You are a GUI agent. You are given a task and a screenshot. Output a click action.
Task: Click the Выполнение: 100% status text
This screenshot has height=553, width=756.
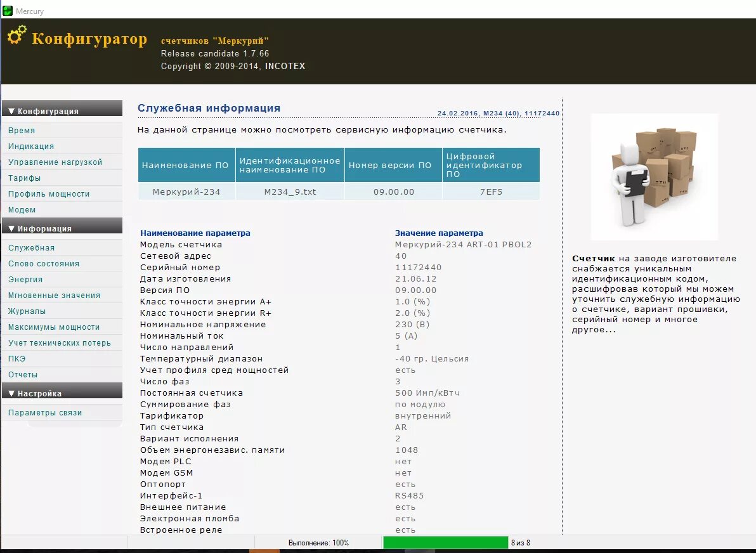pos(318,543)
